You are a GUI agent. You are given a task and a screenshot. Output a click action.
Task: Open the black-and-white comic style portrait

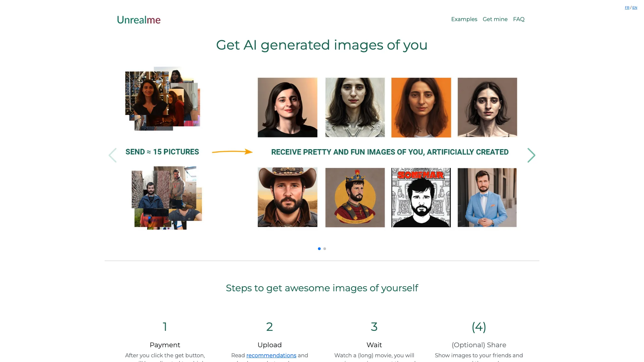[x=421, y=197]
